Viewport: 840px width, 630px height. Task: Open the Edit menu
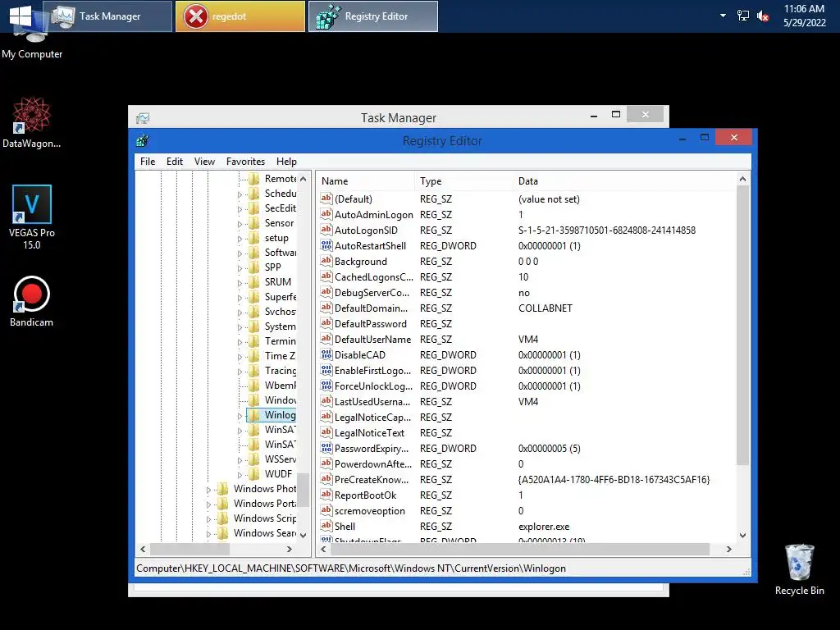pyautogui.click(x=175, y=162)
